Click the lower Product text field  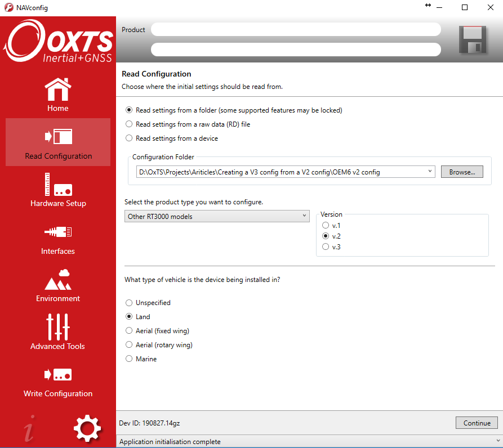pyautogui.click(x=296, y=50)
